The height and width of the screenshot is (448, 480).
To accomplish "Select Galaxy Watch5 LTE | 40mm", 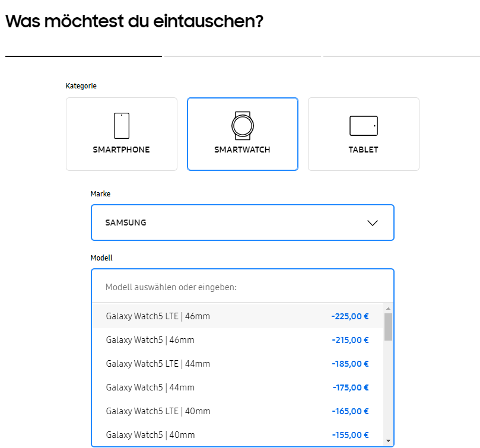I will (x=158, y=411).
